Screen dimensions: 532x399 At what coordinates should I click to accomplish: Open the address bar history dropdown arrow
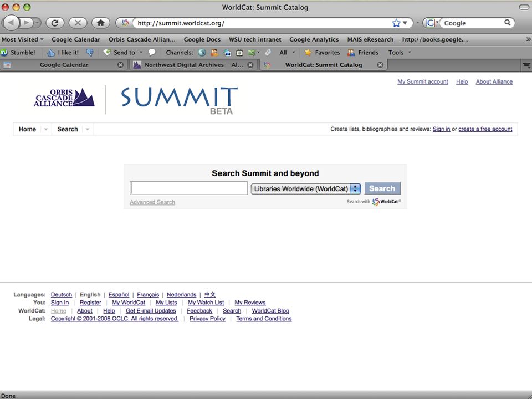(x=405, y=23)
